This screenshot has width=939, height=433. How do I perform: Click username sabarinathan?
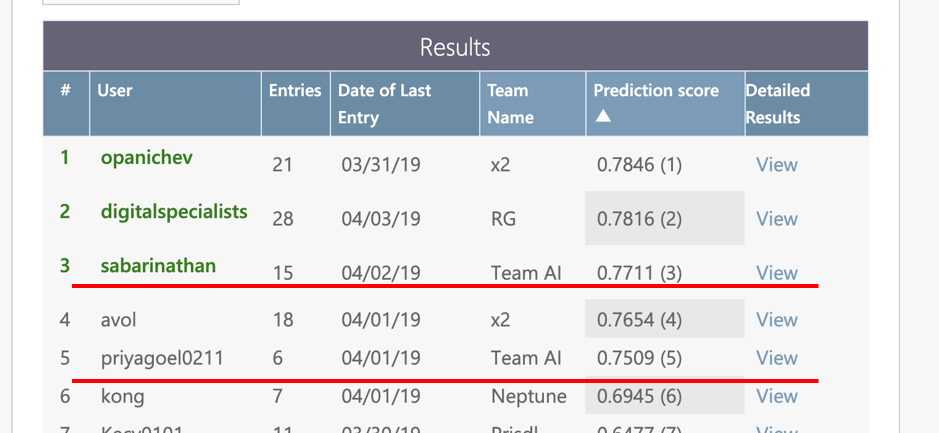click(158, 265)
